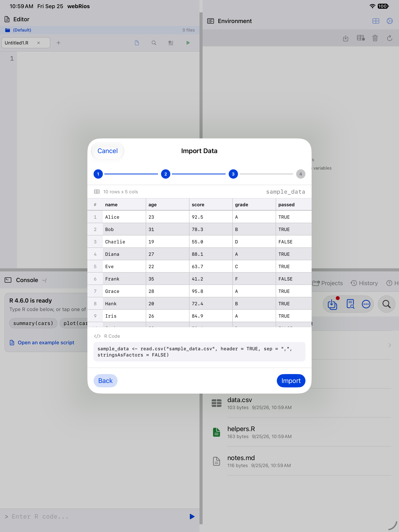The width and height of the screenshot is (399, 532).
Task: Click the Import button
Action: (x=291, y=381)
